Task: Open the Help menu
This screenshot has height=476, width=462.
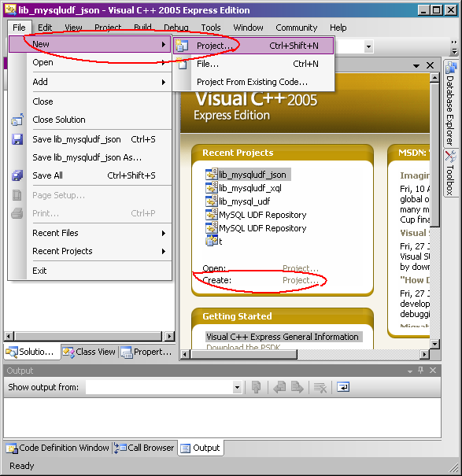Action: tap(338, 28)
